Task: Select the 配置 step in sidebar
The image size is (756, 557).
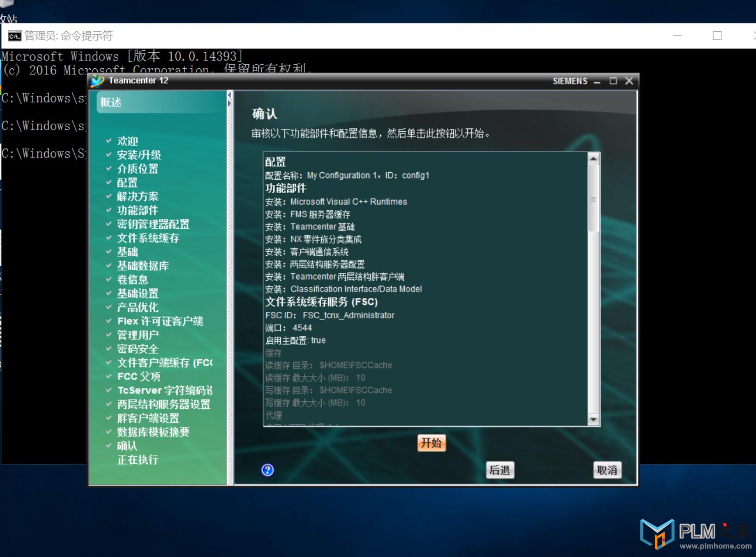Action: tap(127, 182)
